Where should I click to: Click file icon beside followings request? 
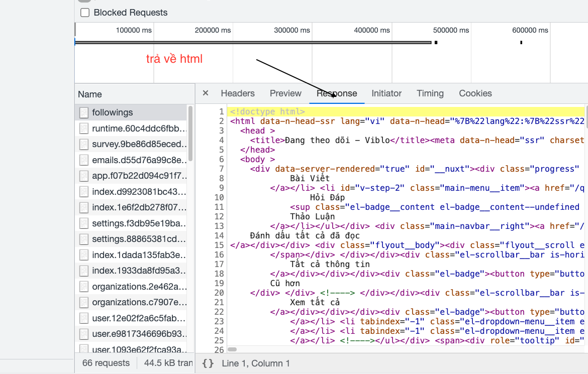(x=84, y=112)
